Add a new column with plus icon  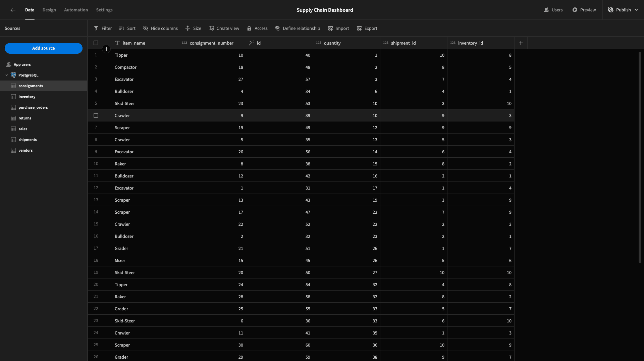[x=521, y=43]
